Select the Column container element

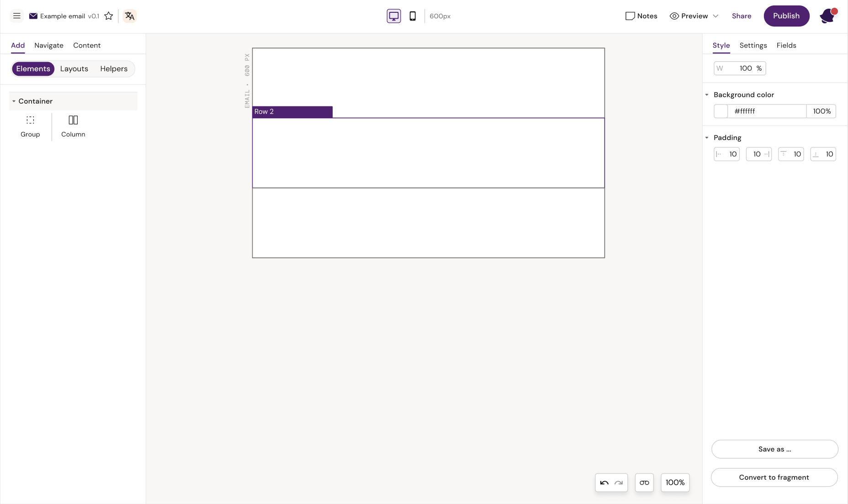(x=73, y=126)
